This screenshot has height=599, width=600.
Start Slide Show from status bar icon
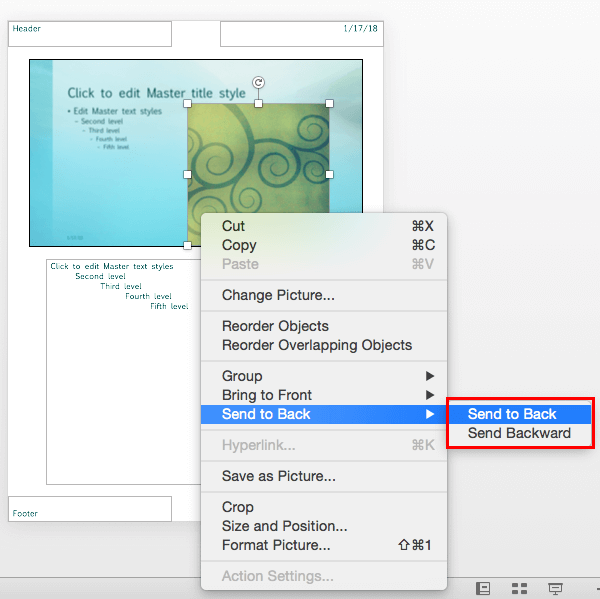pos(555,589)
